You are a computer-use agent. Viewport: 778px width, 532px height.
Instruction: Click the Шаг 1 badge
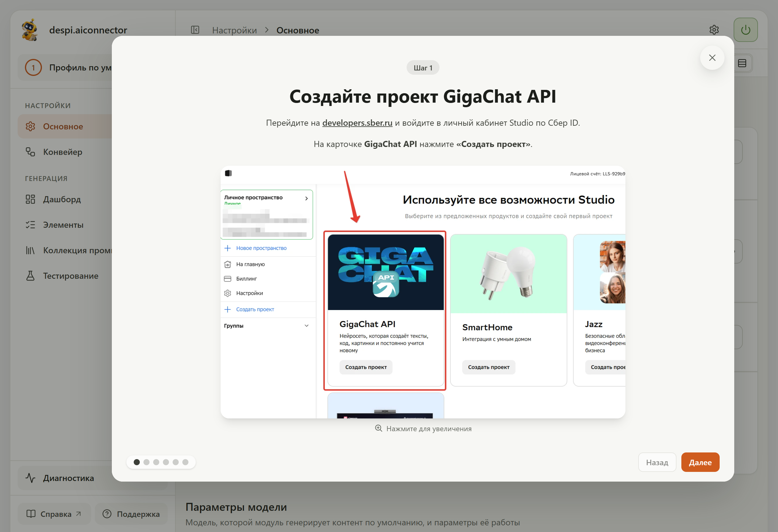[423, 68]
